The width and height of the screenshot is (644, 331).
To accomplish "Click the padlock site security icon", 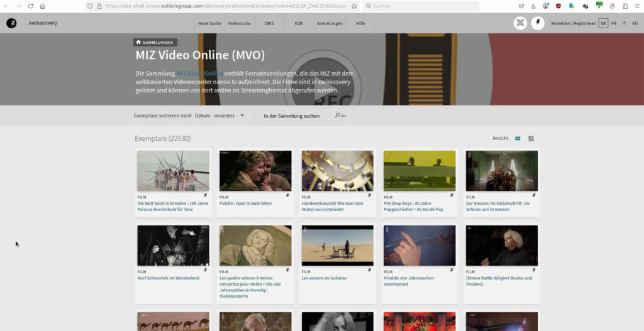I will pos(99,6).
